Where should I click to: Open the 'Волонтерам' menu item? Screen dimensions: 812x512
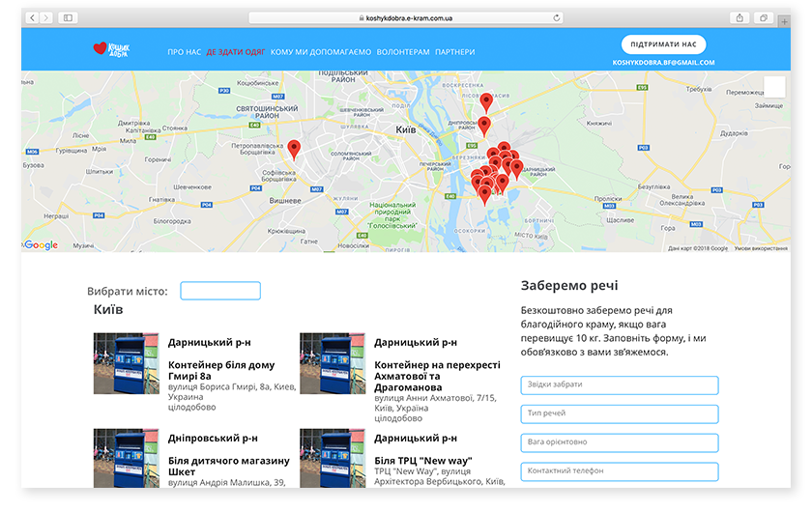tap(402, 52)
